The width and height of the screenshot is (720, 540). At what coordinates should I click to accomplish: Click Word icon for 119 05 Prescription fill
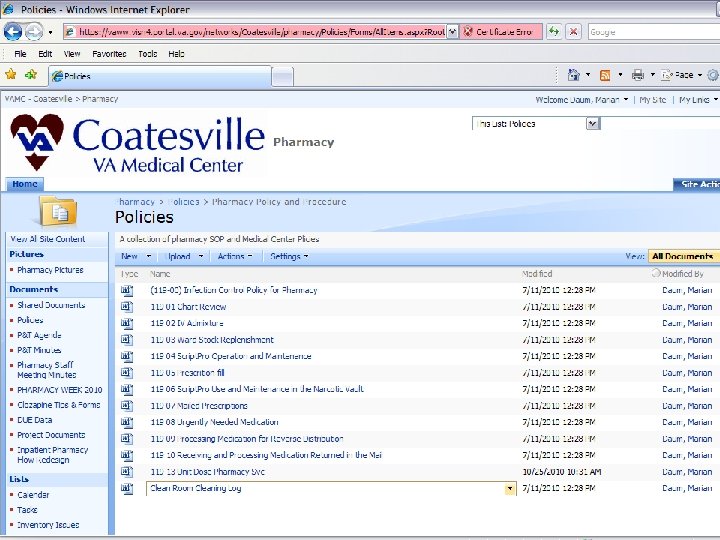click(127, 373)
